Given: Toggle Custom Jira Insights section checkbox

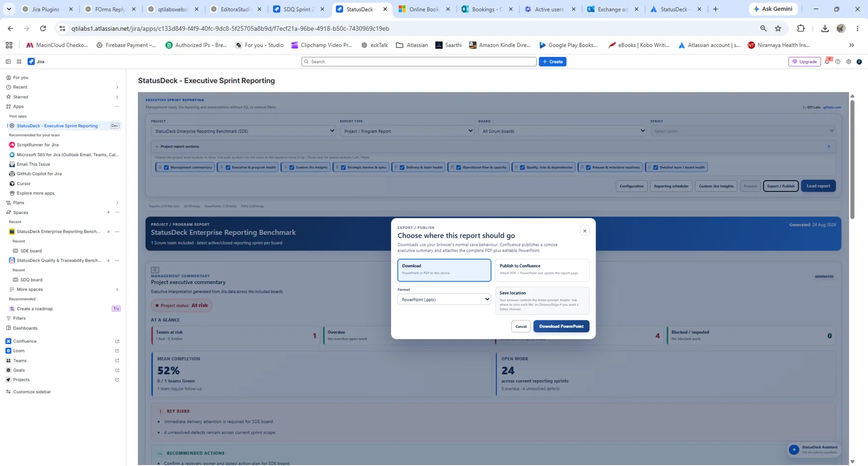Looking at the screenshot, I should point(292,168).
